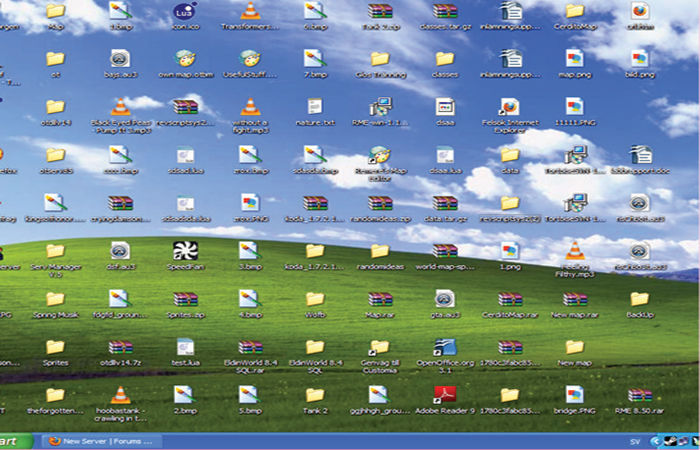
Task: Select the 11111.PNG image file
Action: point(574,106)
